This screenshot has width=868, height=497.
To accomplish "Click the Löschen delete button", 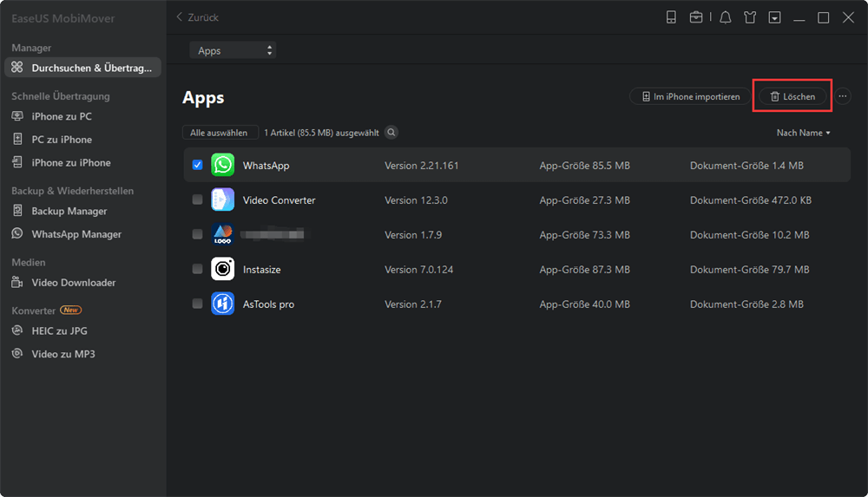I will [792, 96].
